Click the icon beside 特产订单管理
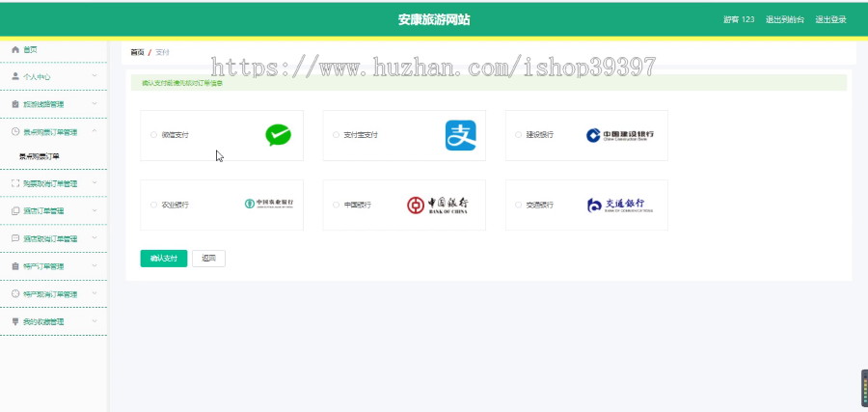The image size is (868, 412). pyautogui.click(x=15, y=266)
